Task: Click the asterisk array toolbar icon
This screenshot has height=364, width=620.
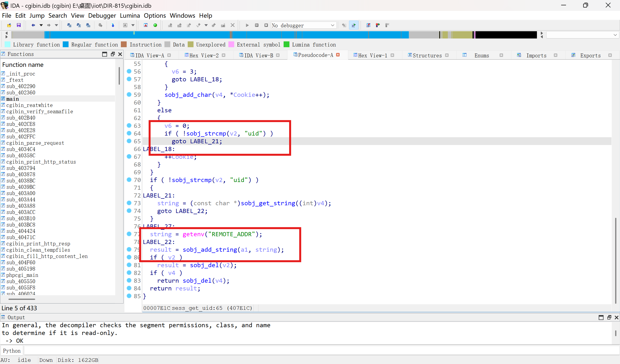Action: (214, 25)
